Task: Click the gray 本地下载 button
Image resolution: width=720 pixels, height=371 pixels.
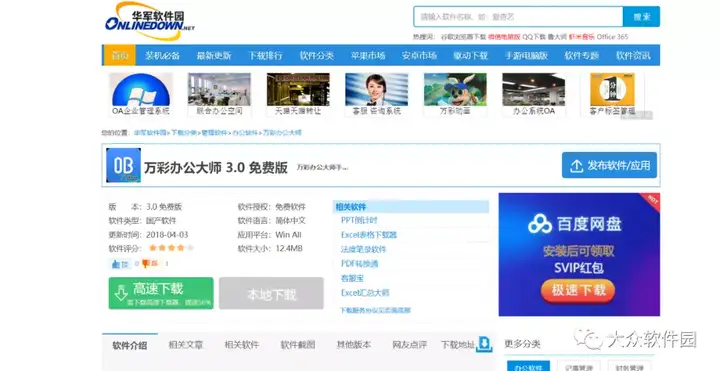Action: (x=271, y=293)
